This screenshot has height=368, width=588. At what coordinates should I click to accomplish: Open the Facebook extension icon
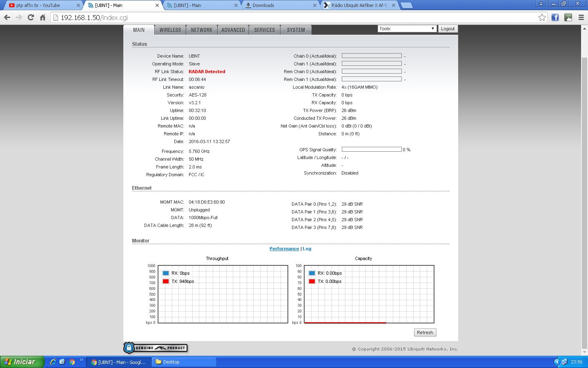[x=555, y=18]
